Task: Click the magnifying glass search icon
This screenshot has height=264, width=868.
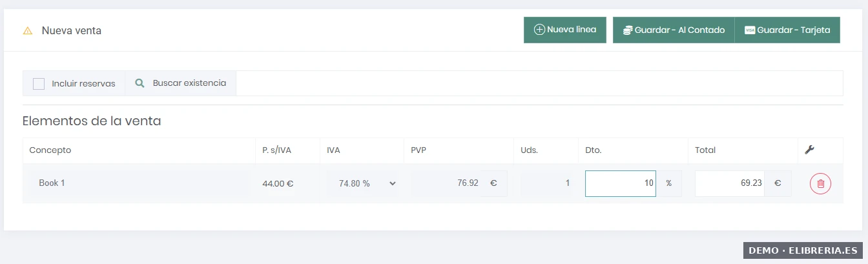Action: [x=139, y=83]
